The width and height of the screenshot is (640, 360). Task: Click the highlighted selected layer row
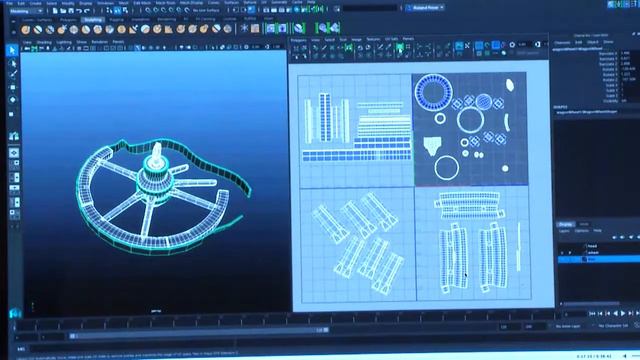coord(598,259)
